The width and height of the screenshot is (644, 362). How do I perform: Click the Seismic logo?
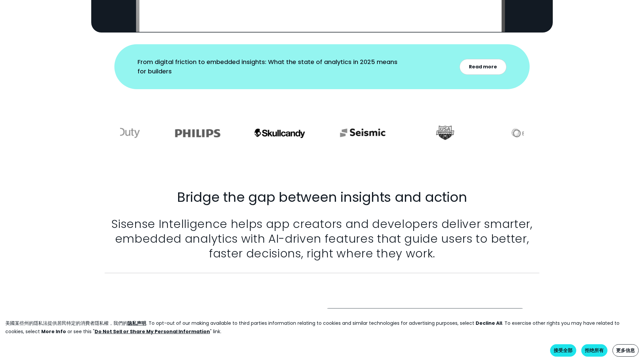[362, 132]
